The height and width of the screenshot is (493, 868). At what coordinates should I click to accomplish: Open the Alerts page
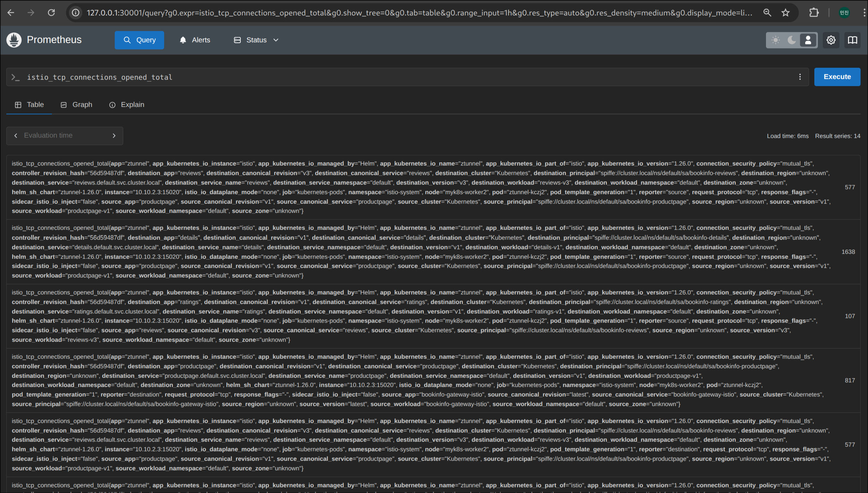[x=195, y=40]
